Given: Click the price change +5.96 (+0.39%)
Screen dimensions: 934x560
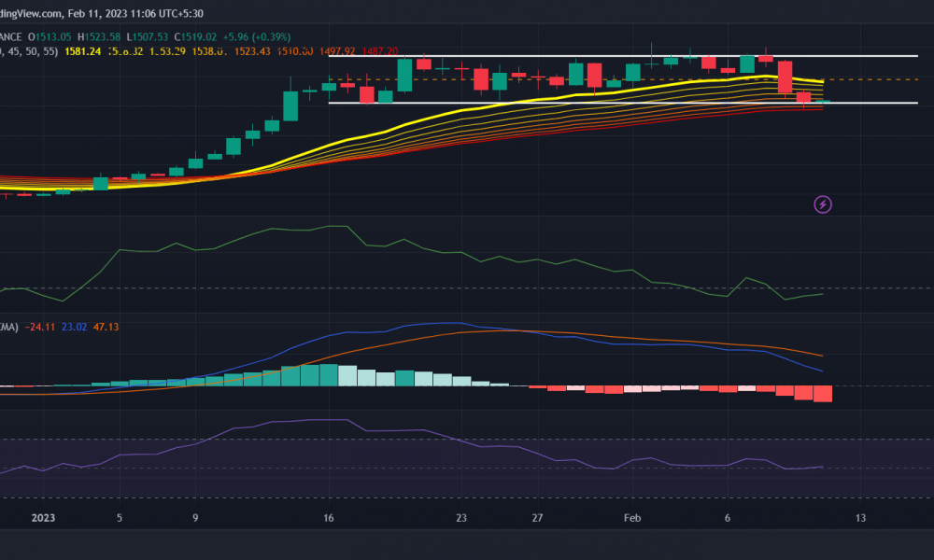Looking at the screenshot, I should (x=257, y=37).
